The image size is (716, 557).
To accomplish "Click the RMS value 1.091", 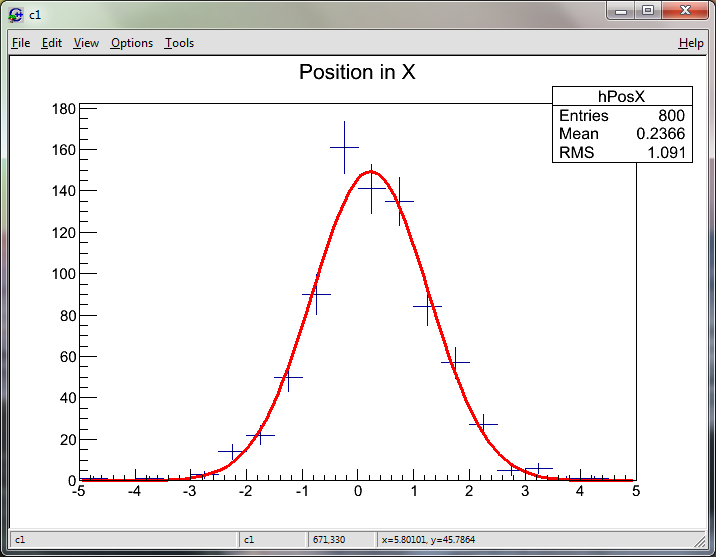I will [665, 153].
